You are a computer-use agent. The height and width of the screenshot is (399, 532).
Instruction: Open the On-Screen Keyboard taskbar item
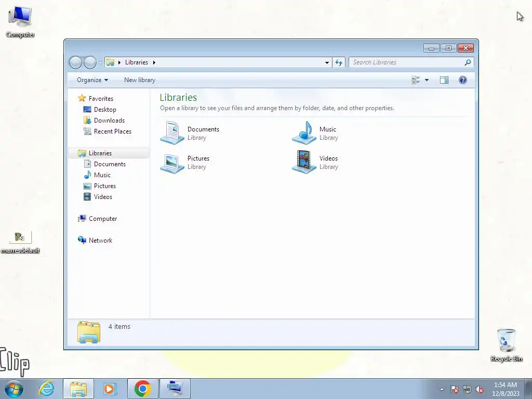tap(175, 389)
